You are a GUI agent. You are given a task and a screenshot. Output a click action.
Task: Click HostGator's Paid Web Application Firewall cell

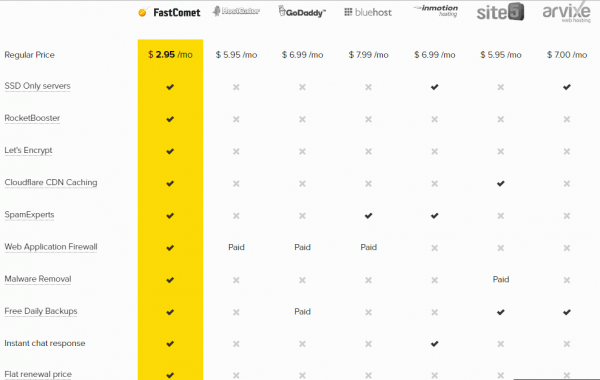tap(236, 247)
